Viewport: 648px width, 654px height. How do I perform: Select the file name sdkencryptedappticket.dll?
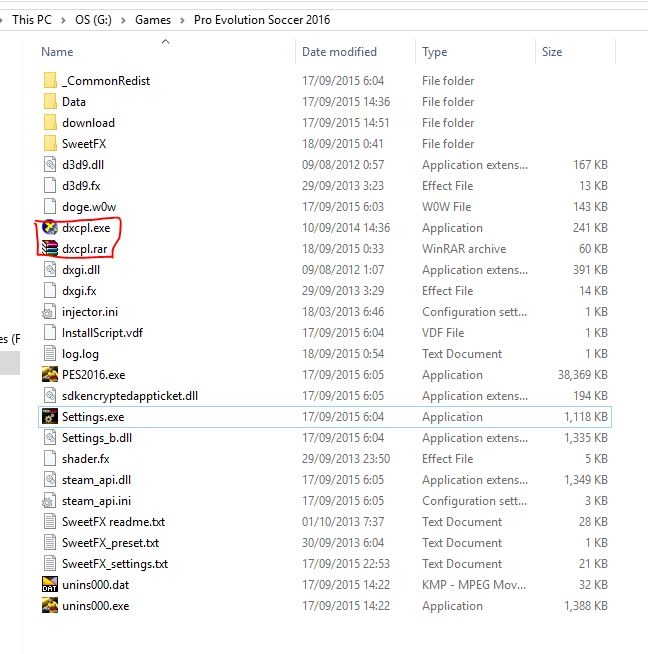[x=130, y=396]
